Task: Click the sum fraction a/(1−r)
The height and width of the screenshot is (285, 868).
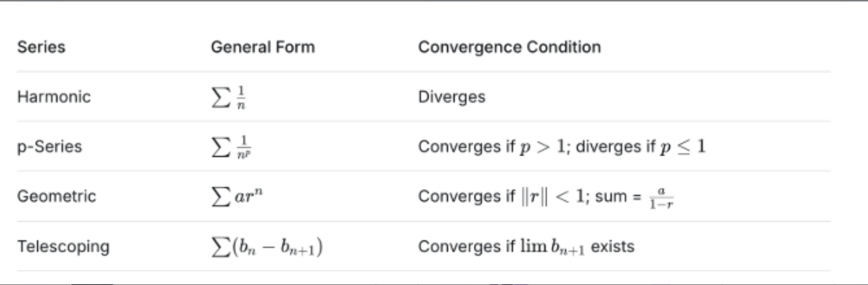Action: click(x=661, y=198)
